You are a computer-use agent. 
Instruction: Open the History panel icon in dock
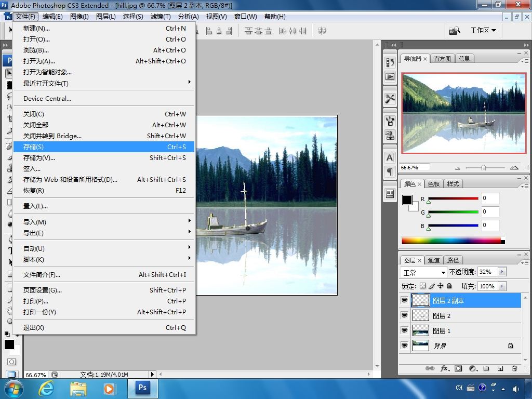(390, 62)
